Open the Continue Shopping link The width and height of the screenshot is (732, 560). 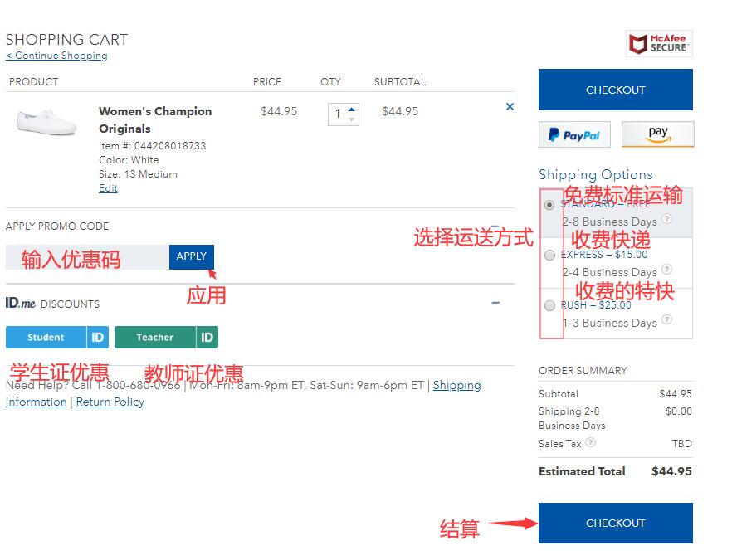[56, 56]
